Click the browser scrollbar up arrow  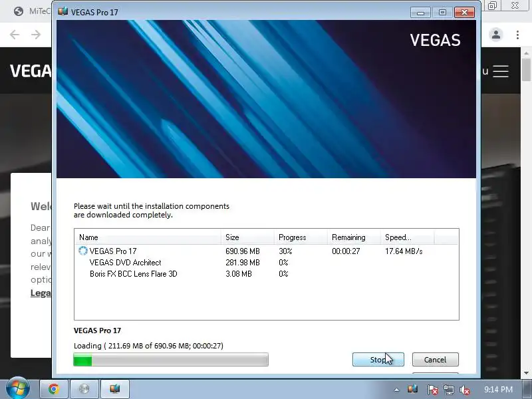pos(526,53)
